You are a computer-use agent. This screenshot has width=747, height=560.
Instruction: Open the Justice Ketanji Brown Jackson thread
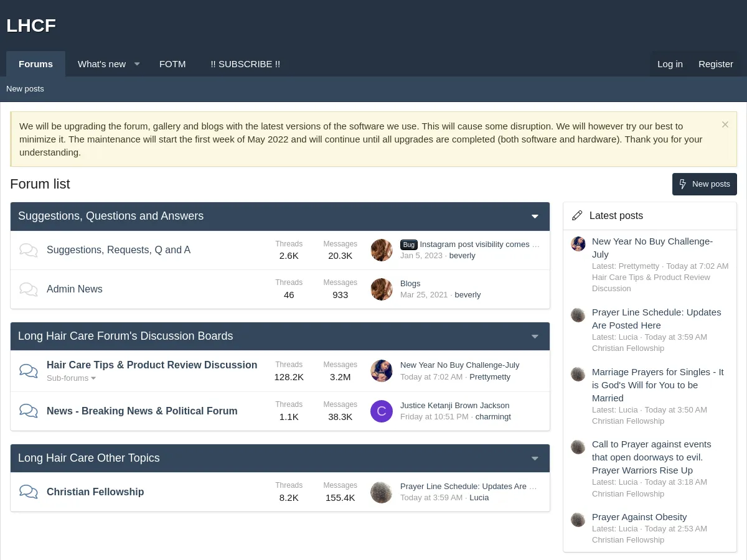[454, 405]
